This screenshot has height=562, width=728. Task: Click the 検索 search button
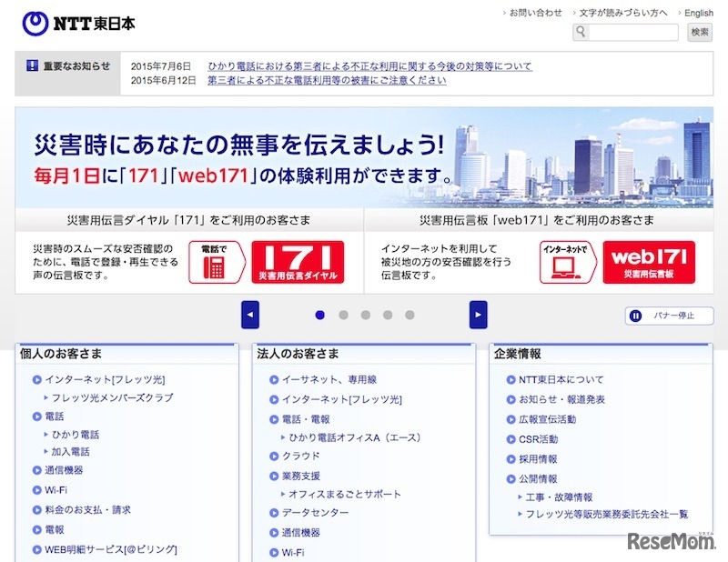coord(700,32)
